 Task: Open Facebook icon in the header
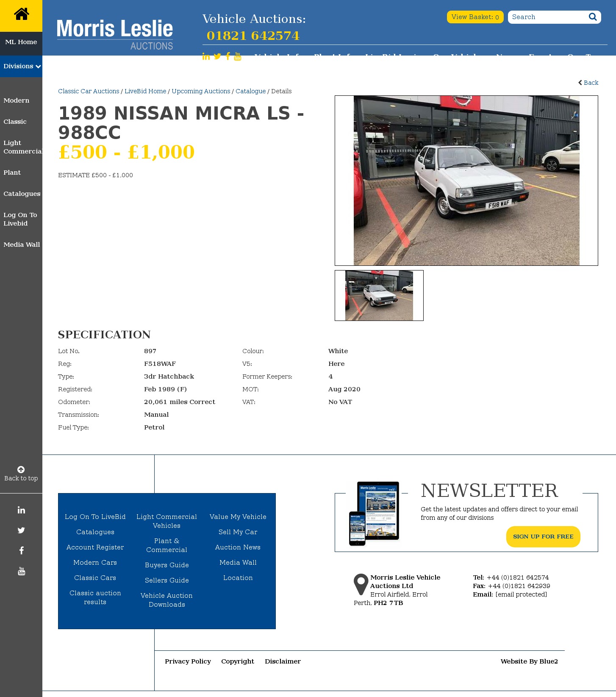tap(228, 56)
